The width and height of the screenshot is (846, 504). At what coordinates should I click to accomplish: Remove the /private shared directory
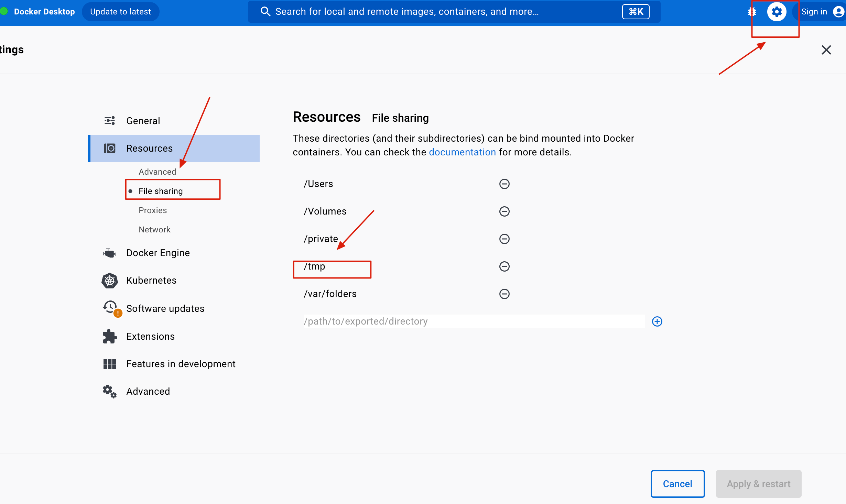click(504, 239)
